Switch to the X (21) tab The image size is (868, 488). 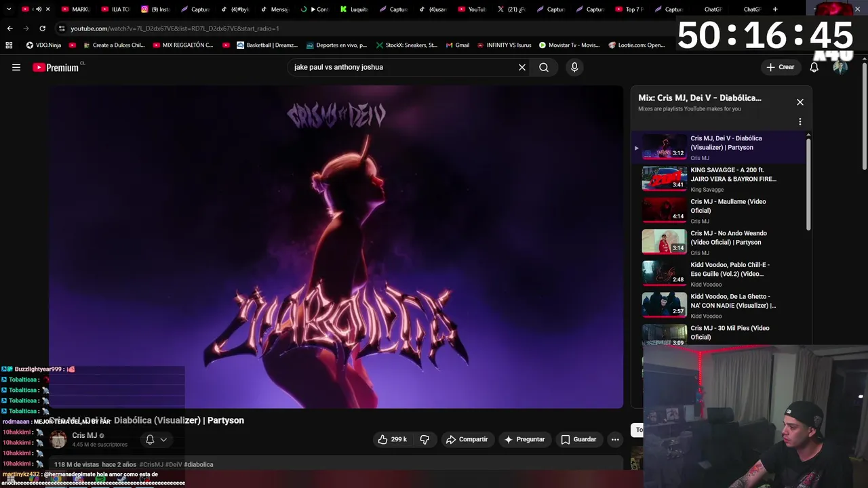click(x=511, y=9)
